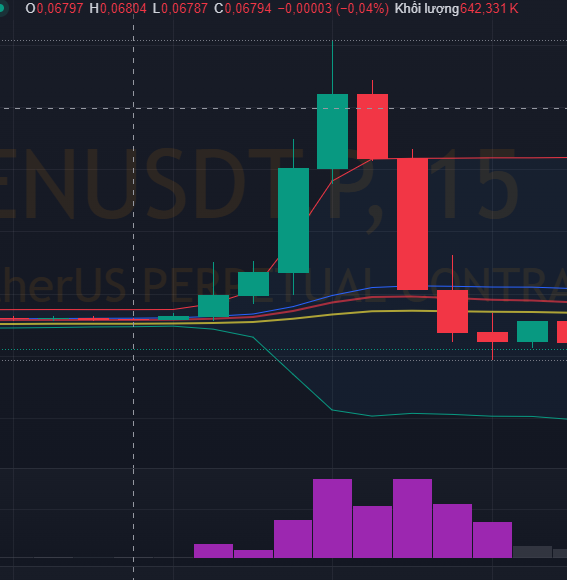Click the volume value 642,331 K
The width and height of the screenshot is (567, 580).
(489, 9)
